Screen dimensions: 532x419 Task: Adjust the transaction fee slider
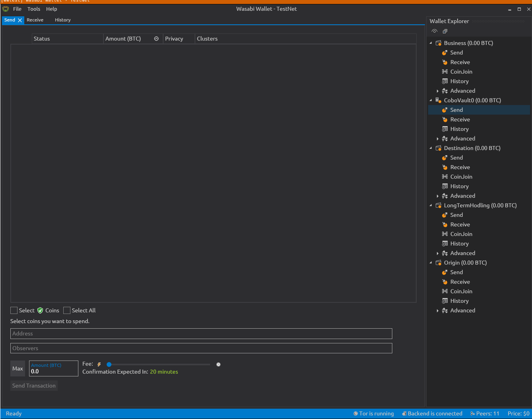coord(109,364)
